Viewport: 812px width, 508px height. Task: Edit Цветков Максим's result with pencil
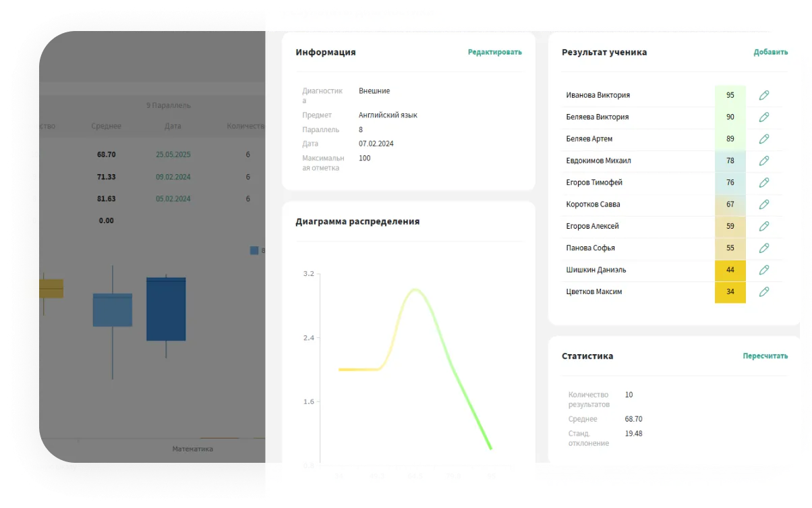point(763,292)
